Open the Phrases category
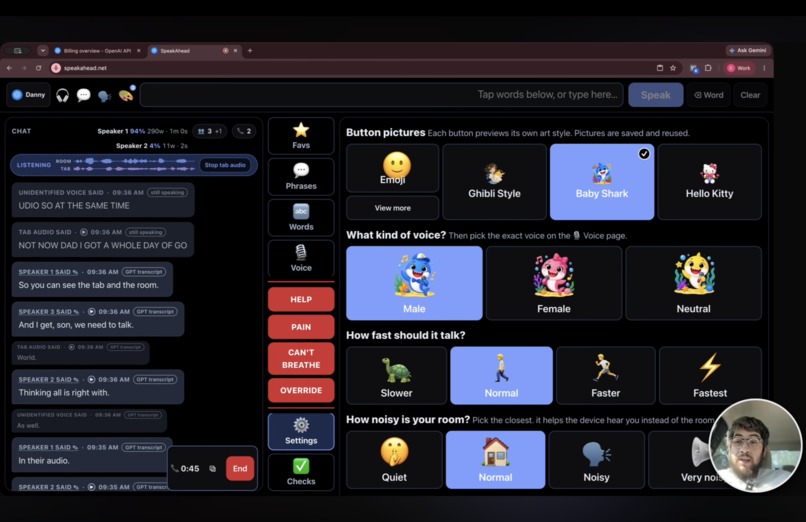This screenshot has width=806, height=522. point(301,176)
